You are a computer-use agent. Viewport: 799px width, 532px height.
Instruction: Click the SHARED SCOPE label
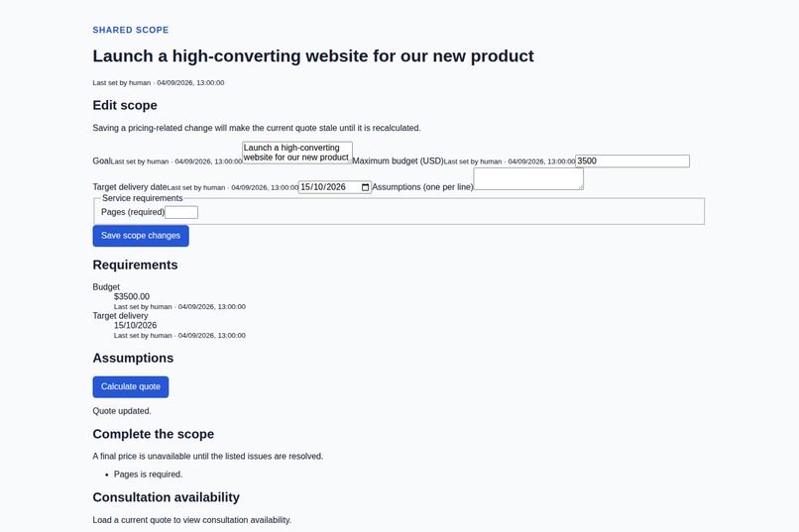[131, 30]
